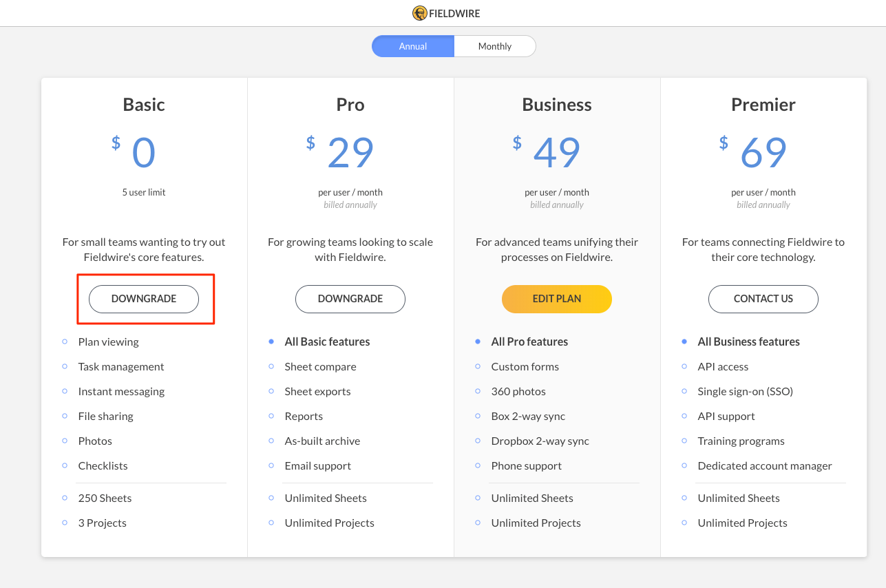Click 'Sheet compare' feature
The height and width of the screenshot is (588, 886).
point(320,366)
